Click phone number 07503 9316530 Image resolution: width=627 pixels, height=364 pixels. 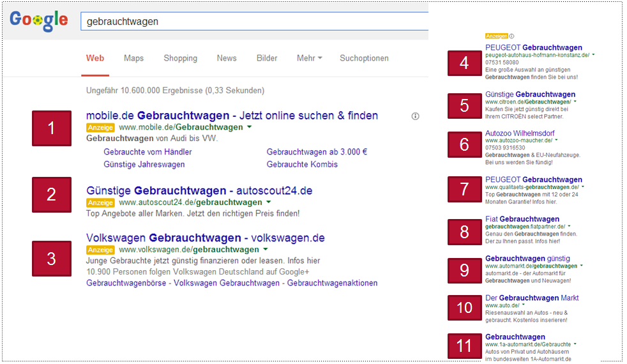pos(505,148)
